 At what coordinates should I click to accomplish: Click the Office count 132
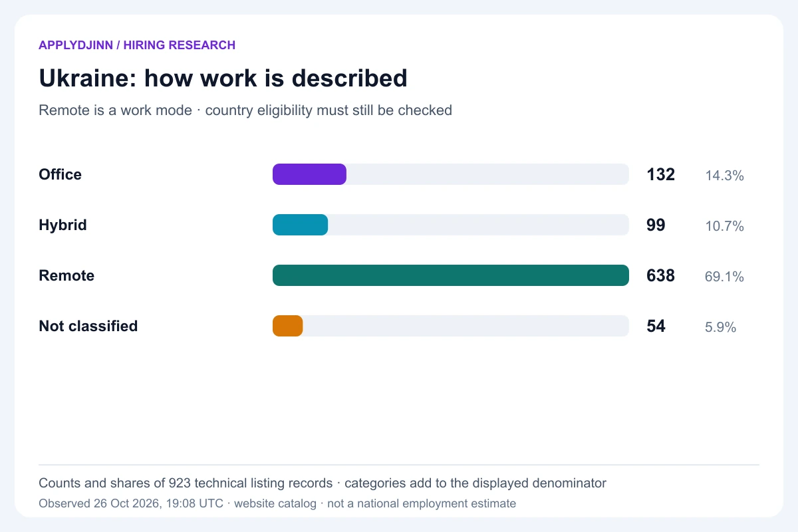[661, 174]
